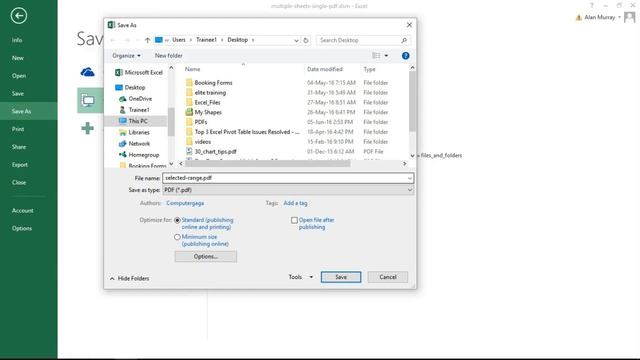The width and height of the screenshot is (640, 360).
Task: Enable Open file after publishing checkbox
Action: pos(294,220)
